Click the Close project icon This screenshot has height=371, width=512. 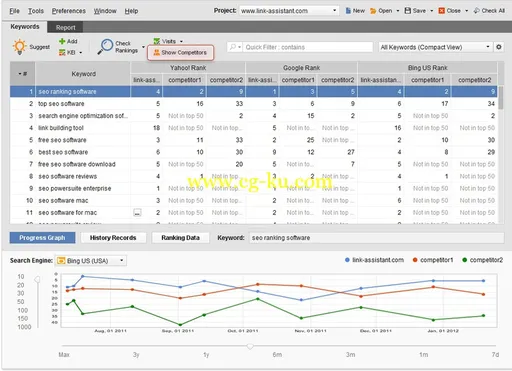click(442, 11)
